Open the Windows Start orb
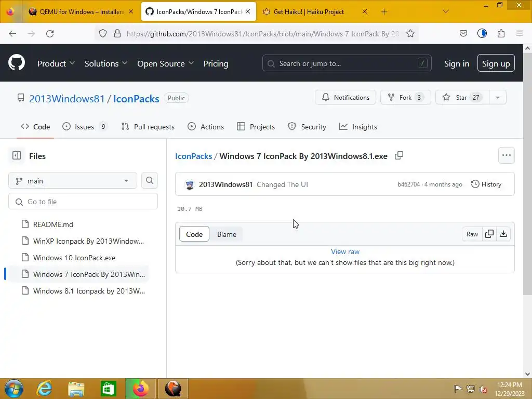This screenshot has height=399, width=532. point(14,389)
